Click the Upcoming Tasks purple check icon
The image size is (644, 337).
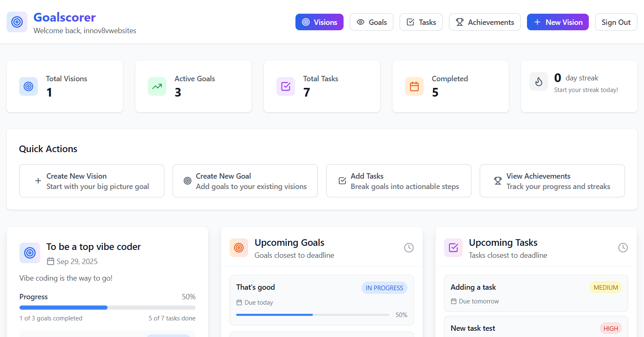pos(453,247)
